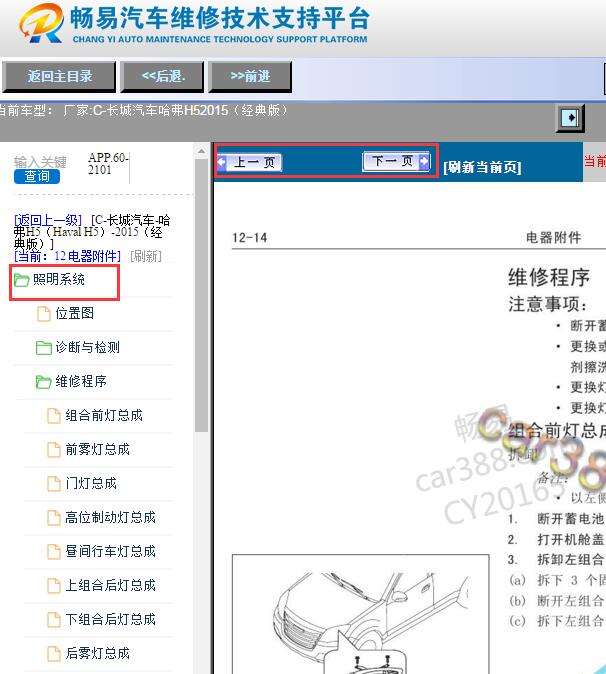The image size is (606, 674).
Task: Expand the 诊断与检测 tree node
Action: [x=87, y=347]
